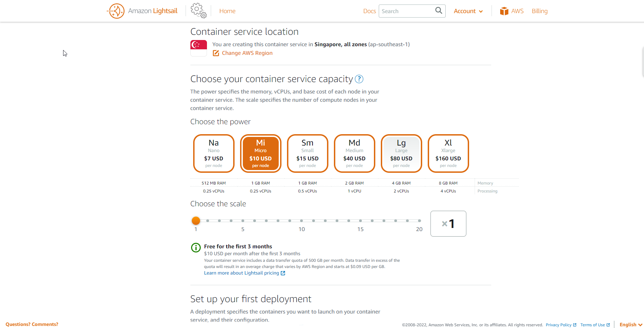644x328 pixels.
Task: Open the Docs link in header
Action: [x=369, y=11]
